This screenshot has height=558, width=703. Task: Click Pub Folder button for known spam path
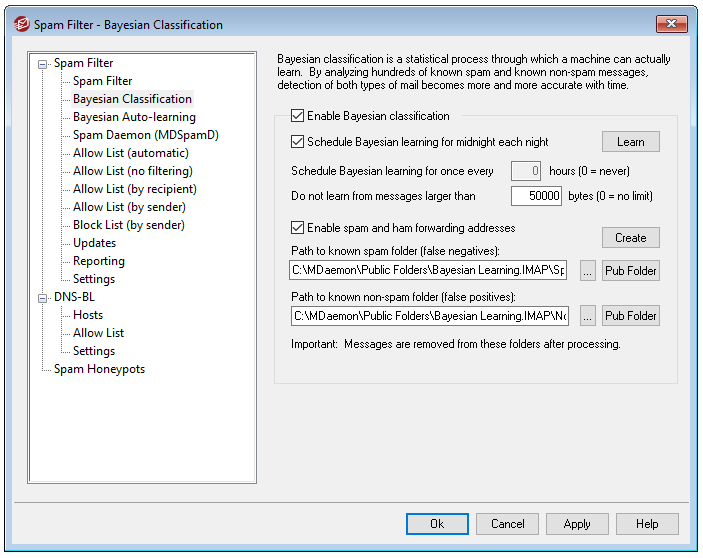[630, 271]
